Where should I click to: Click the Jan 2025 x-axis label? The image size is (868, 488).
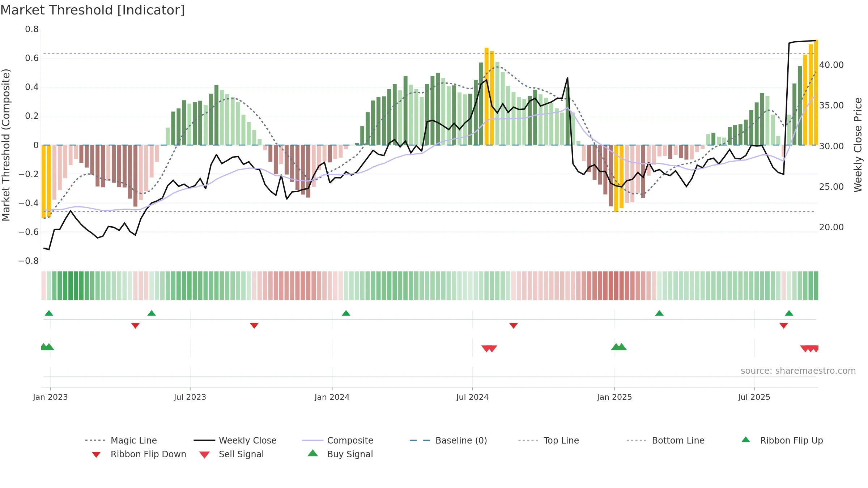click(614, 397)
